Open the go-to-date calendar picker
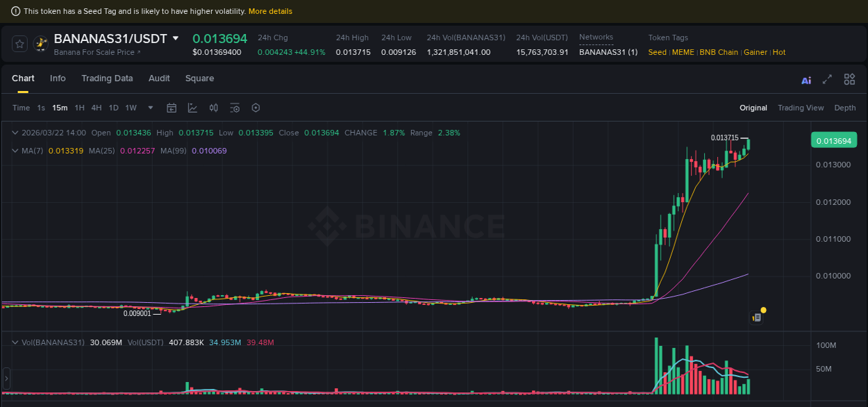 172,108
